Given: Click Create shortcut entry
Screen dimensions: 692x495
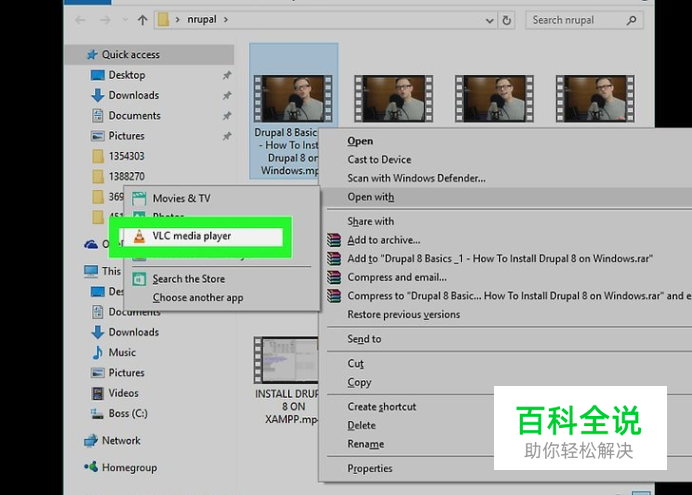Looking at the screenshot, I should 382,407.
